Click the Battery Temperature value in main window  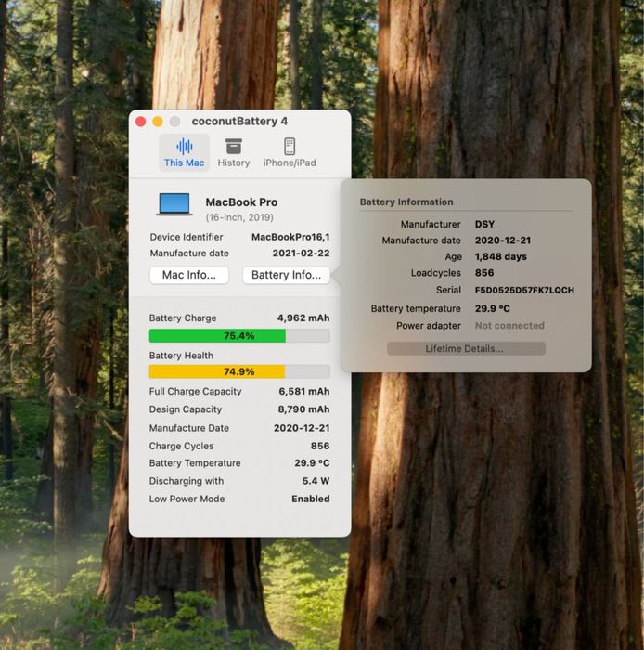(x=312, y=463)
